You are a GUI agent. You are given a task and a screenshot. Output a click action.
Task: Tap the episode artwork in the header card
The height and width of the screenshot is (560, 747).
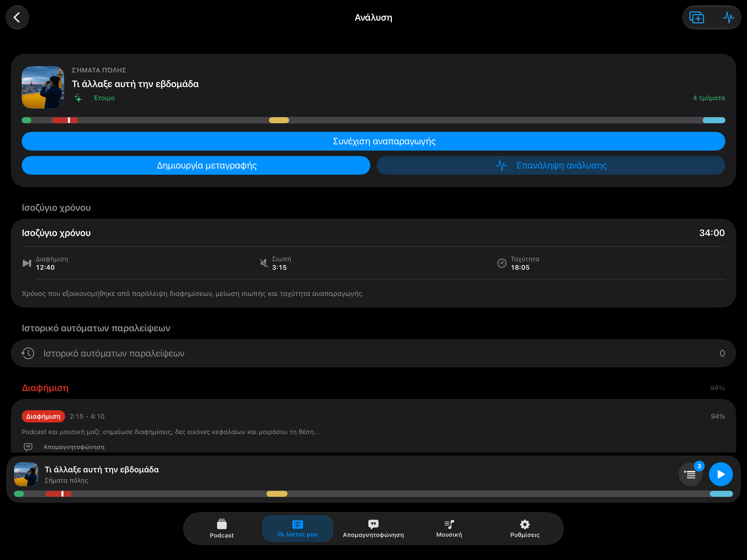pos(43,87)
